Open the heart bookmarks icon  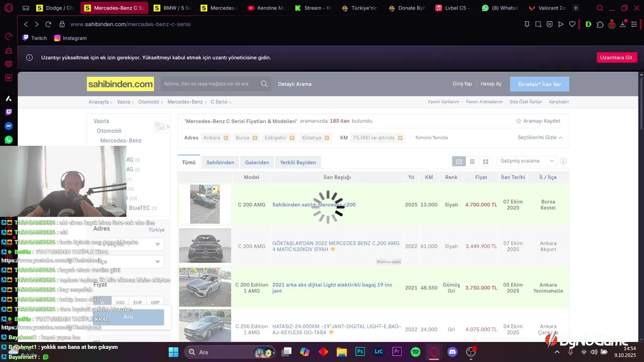[572, 24]
